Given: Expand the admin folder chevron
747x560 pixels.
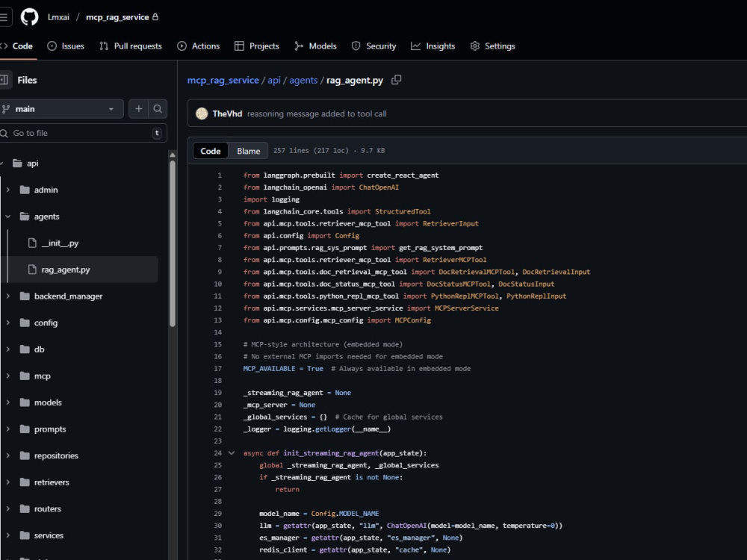Looking at the screenshot, I should tap(8, 190).
